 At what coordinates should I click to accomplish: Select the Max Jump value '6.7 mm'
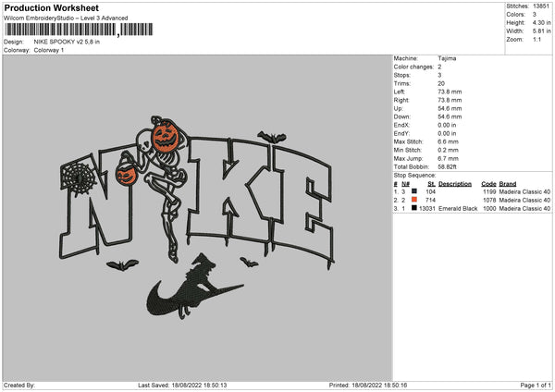click(x=448, y=158)
